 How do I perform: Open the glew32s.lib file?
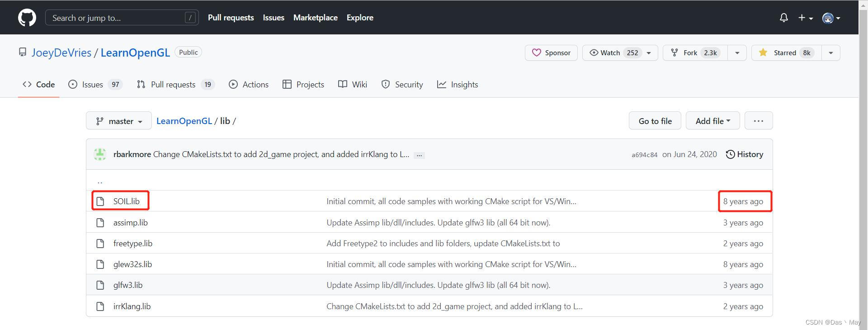132,264
